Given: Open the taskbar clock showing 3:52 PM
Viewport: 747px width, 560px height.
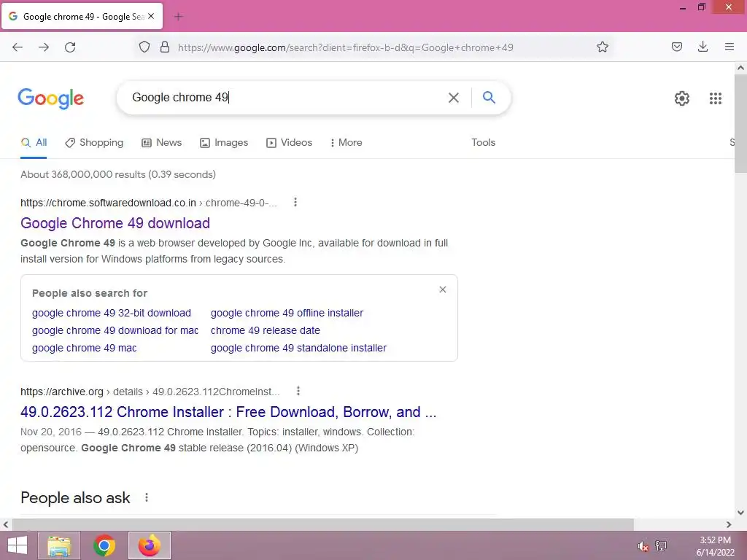Looking at the screenshot, I should [715, 545].
